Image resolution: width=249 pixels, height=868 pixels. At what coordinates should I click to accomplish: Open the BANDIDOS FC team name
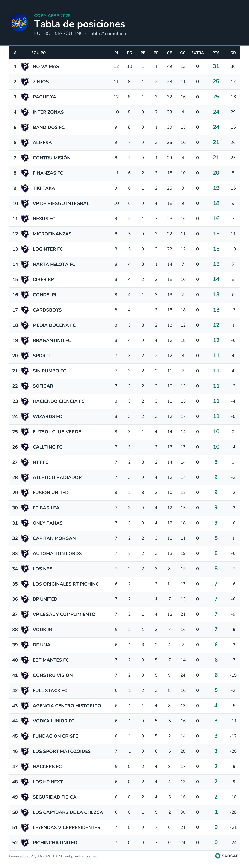pos(48,127)
